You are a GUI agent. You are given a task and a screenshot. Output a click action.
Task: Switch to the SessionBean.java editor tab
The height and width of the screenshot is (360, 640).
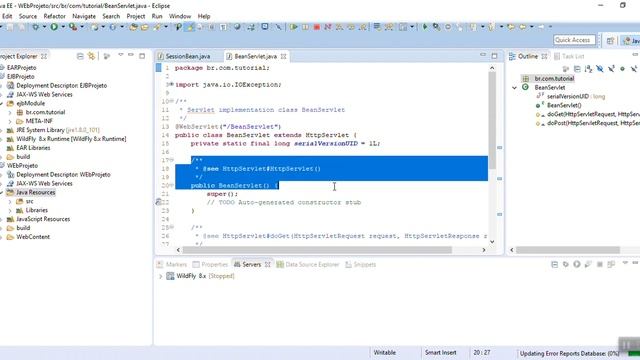(x=188, y=56)
